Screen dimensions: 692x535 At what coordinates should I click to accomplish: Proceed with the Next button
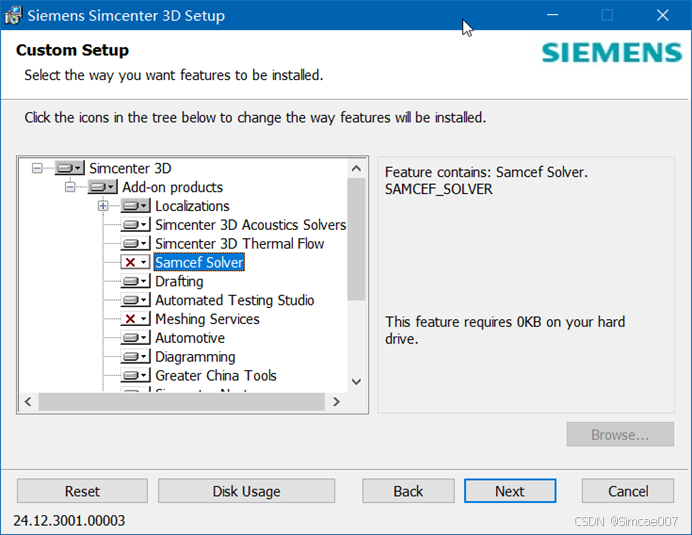(x=510, y=491)
